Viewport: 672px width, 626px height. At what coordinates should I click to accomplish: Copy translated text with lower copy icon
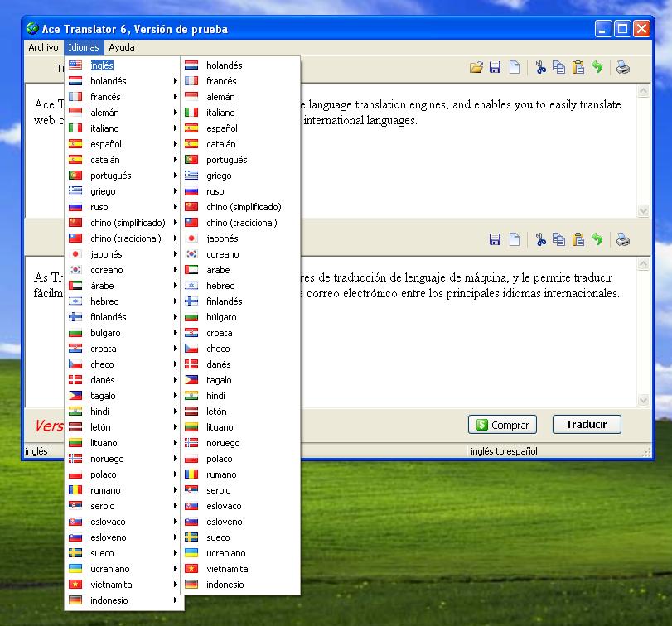tap(558, 239)
